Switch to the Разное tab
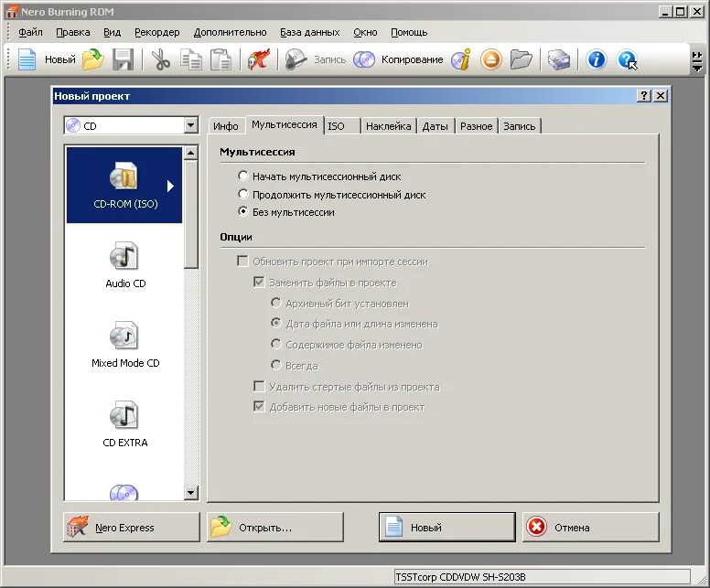Screen dimensions: 710x588 pos(477,126)
